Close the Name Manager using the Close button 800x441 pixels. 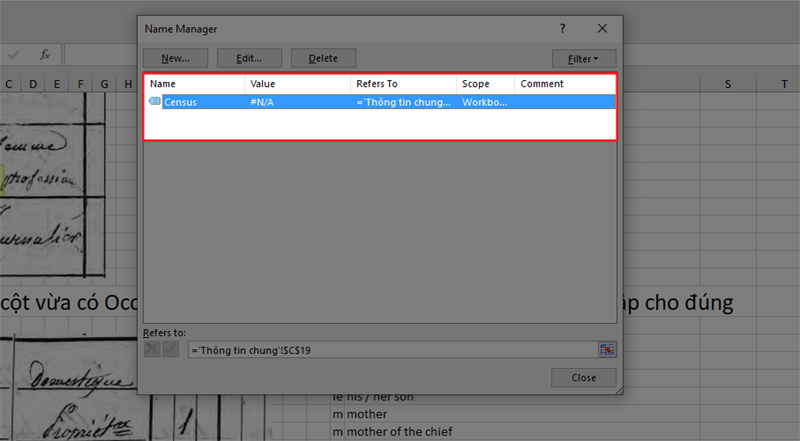pos(584,378)
